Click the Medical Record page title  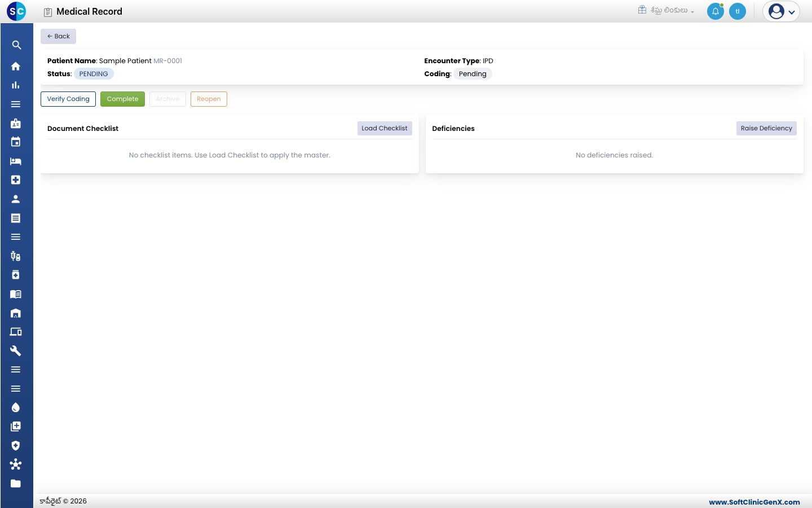click(x=89, y=11)
